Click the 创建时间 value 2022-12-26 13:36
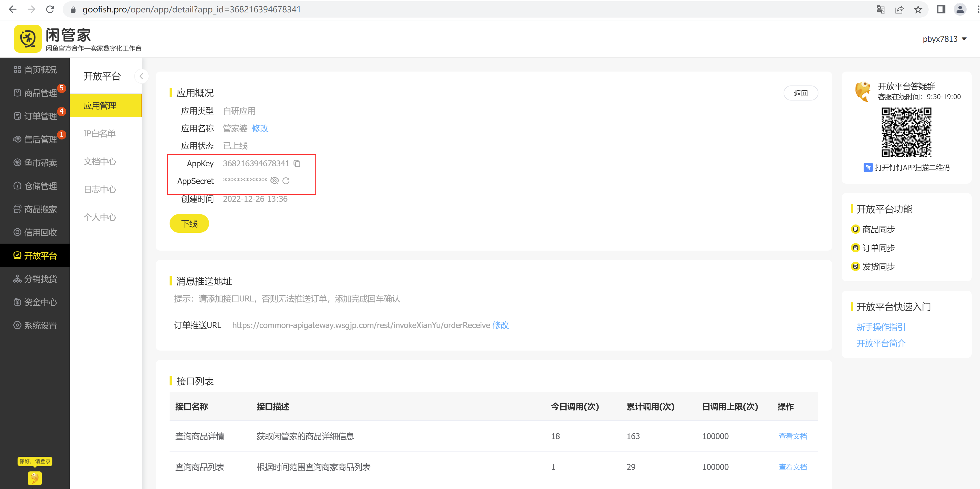Image resolution: width=980 pixels, height=489 pixels. coord(255,199)
